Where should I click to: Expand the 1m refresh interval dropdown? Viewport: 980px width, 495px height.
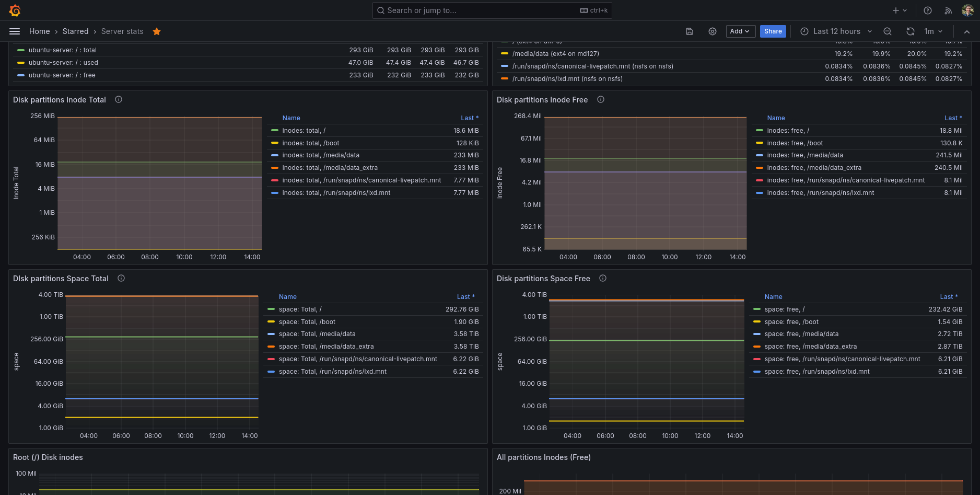(934, 31)
